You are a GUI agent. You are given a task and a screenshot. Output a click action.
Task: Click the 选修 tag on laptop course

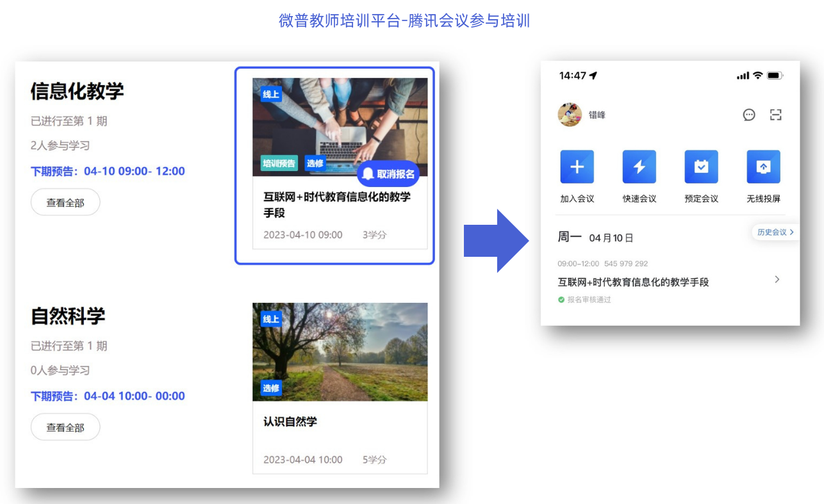pyautogui.click(x=315, y=163)
